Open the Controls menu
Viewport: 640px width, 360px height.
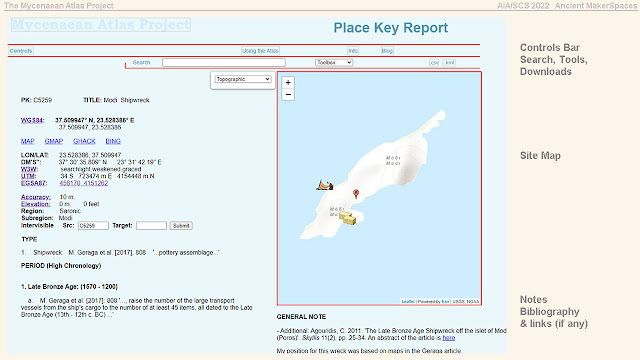(21, 51)
